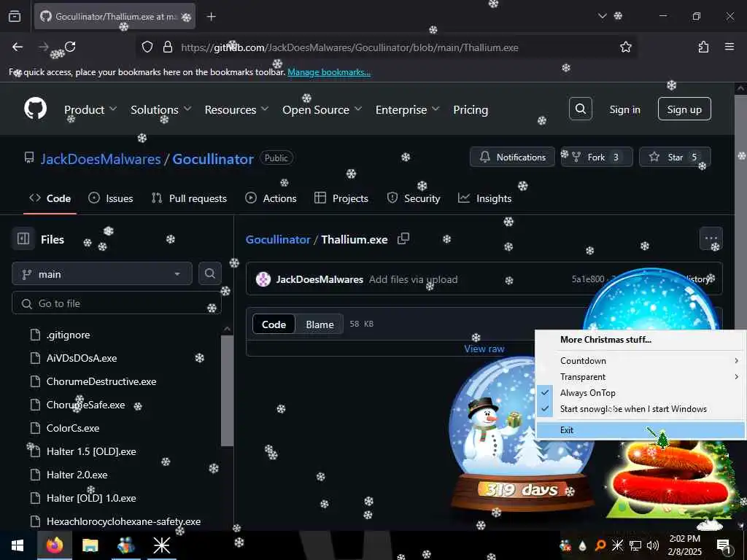
Task: Open the network tray icon
Action: pyautogui.click(x=635, y=545)
